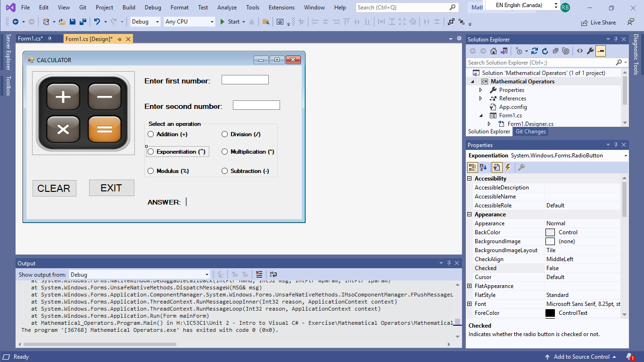Screen dimensions: 644x362
Task: Select the Division (/) radio button
Action: [225, 134]
